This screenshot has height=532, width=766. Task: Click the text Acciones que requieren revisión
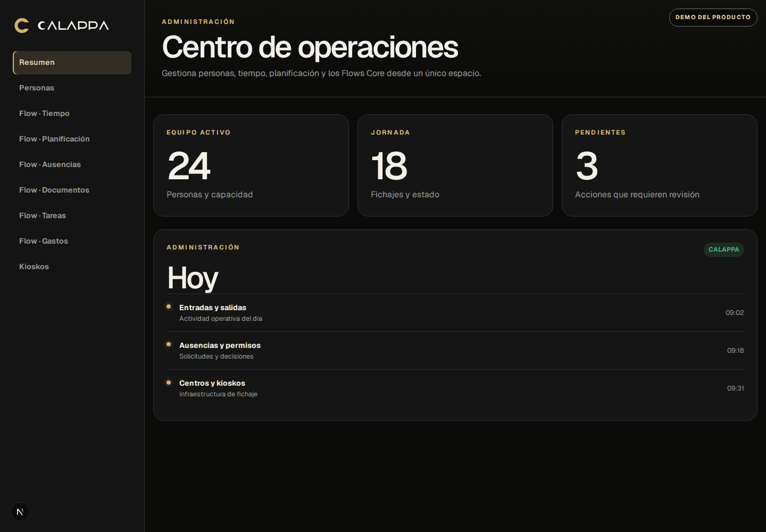[637, 195]
